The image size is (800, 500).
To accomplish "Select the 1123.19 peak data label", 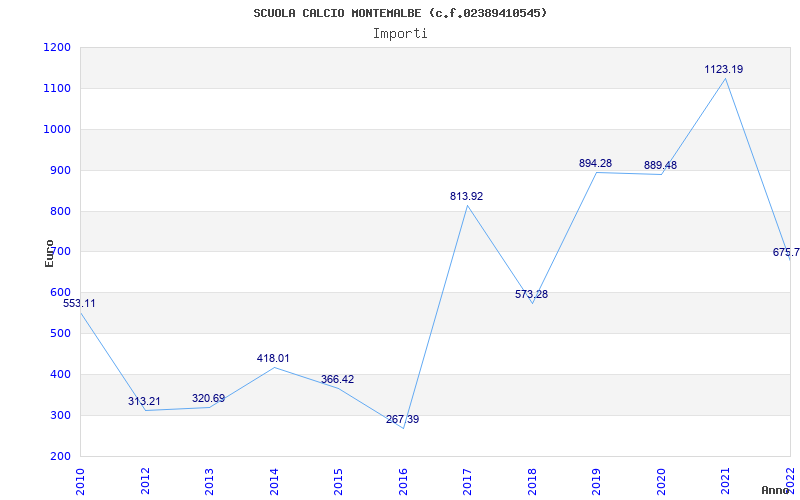I will tap(724, 69).
